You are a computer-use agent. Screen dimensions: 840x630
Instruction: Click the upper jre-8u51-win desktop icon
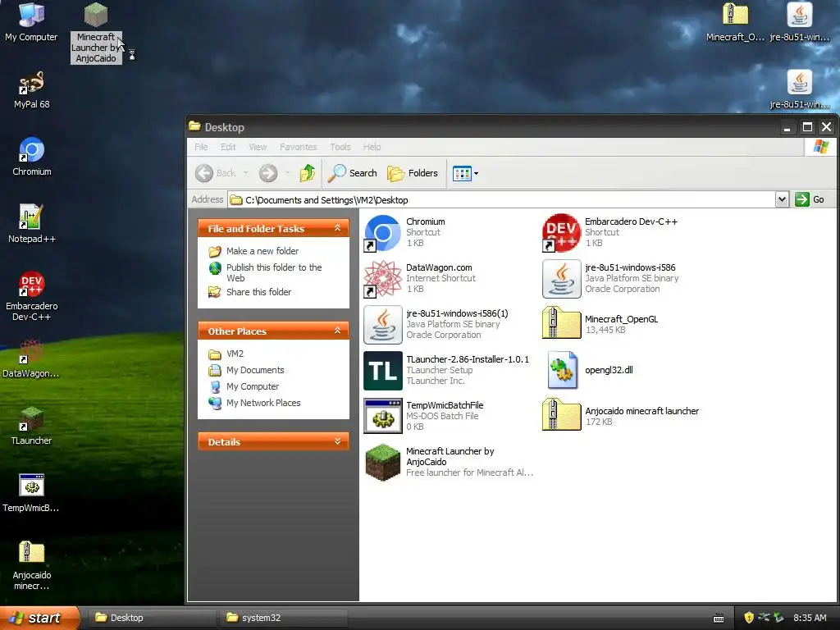pos(799,23)
